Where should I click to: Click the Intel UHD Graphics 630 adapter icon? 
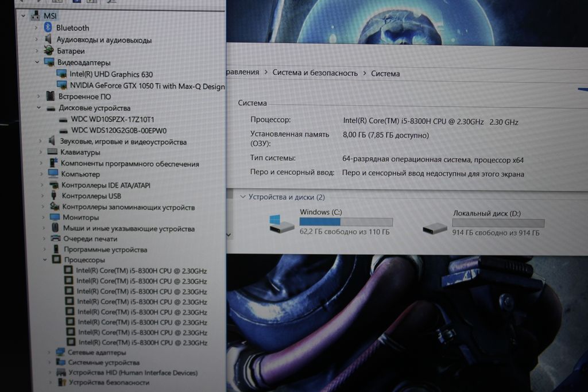[61, 74]
